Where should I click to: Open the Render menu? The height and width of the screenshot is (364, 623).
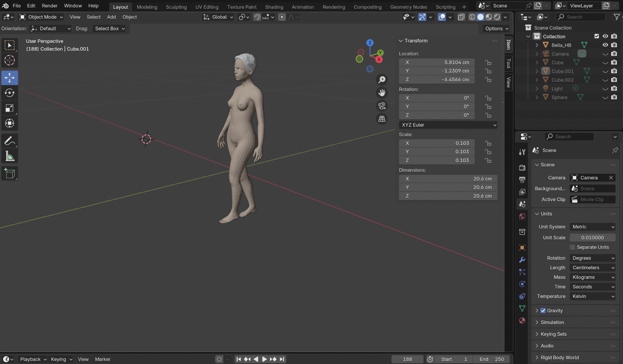pyautogui.click(x=50, y=6)
